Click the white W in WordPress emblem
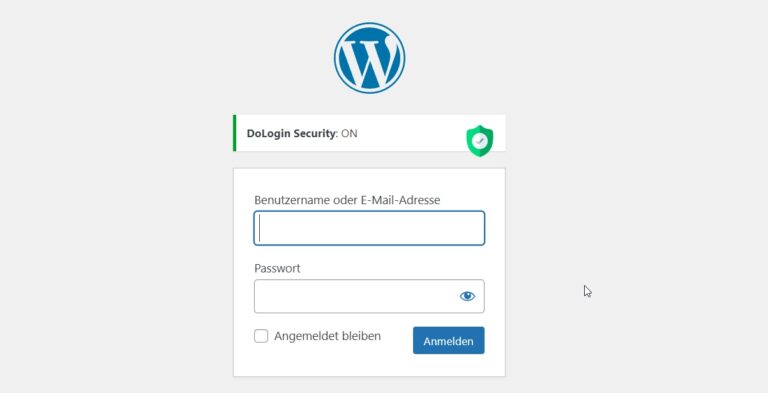Image resolution: width=768 pixels, height=393 pixels. 370,58
